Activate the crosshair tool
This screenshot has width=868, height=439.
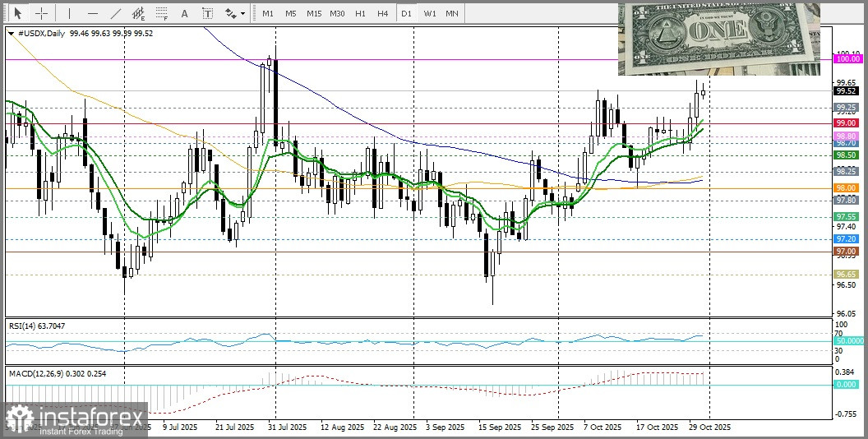41,13
